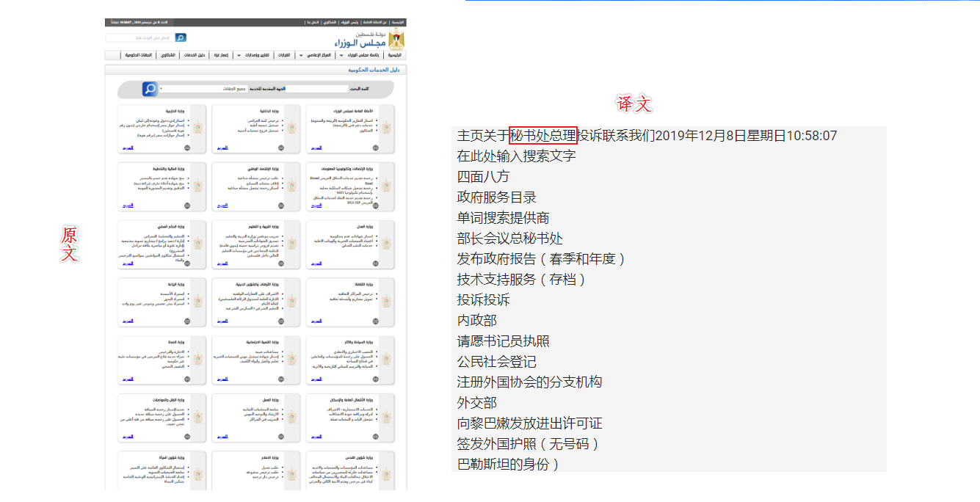Click 'المزيد' link in Ministry of Finance card
Screen dimensions: 980x502
click(x=128, y=205)
